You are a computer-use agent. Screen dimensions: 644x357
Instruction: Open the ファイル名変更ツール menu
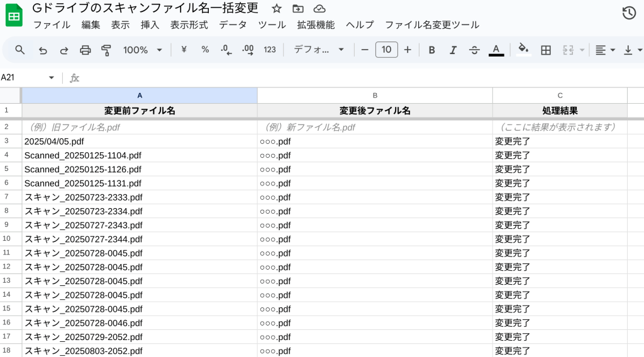pos(431,25)
